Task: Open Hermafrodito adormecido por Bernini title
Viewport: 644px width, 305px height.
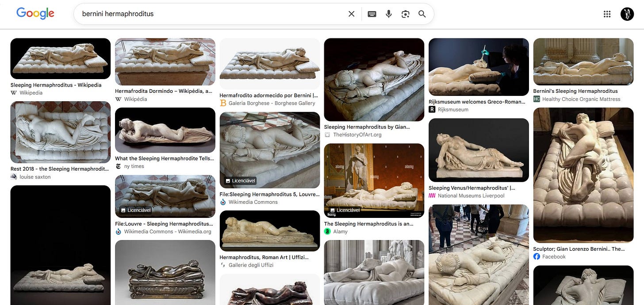Action: pos(268,95)
